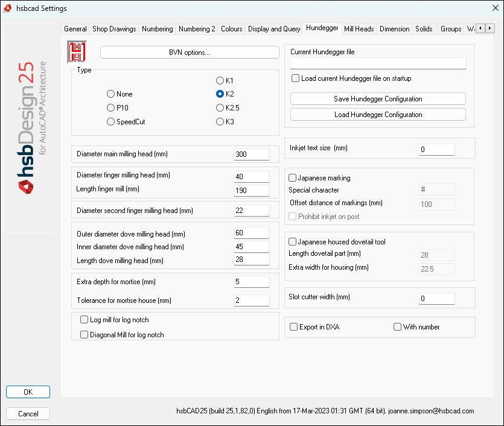Click Tolerance for mortise house field
Image resolution: width=504 pixels, height=426 pixels.
pyautogui.click(x=251, y=300)
